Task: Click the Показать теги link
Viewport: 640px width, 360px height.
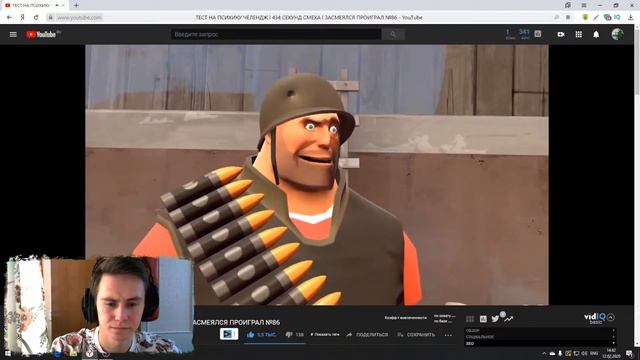Action: tap(324, 335)
